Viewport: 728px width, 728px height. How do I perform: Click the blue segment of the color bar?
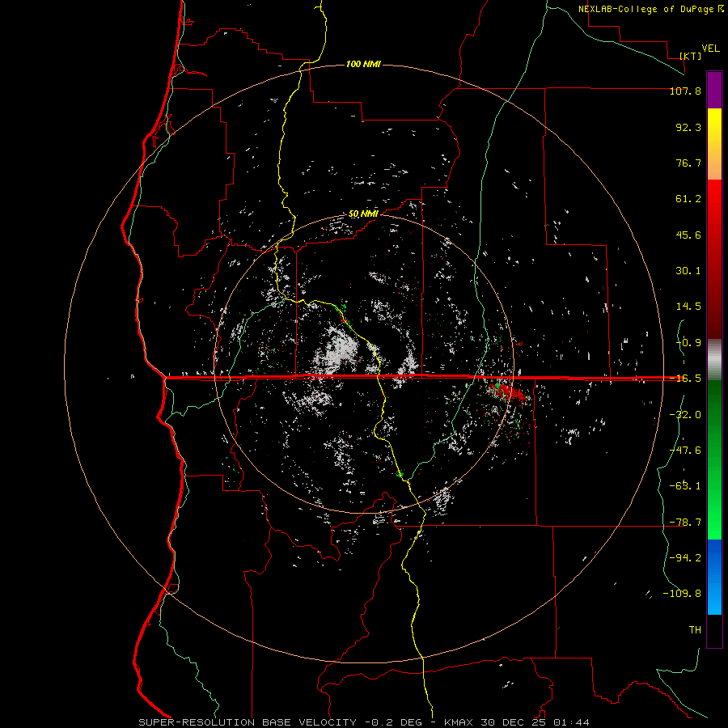pos(714,577)
